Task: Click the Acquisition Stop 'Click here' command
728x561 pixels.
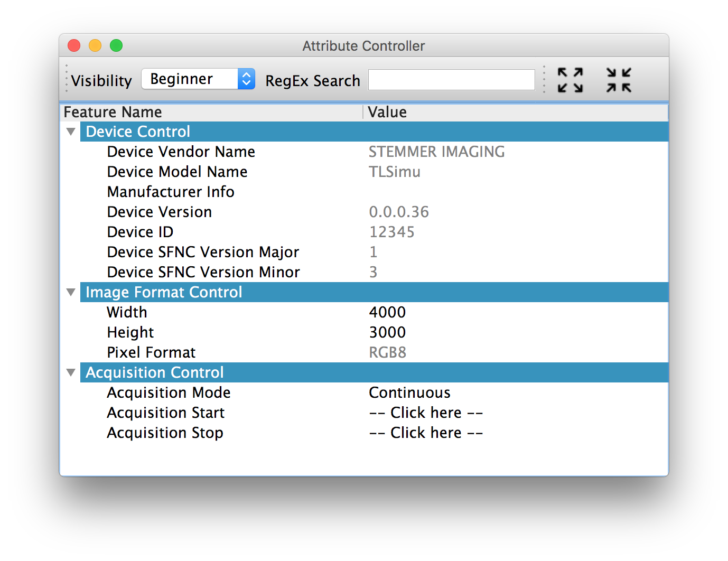Action: click(426, 433)
